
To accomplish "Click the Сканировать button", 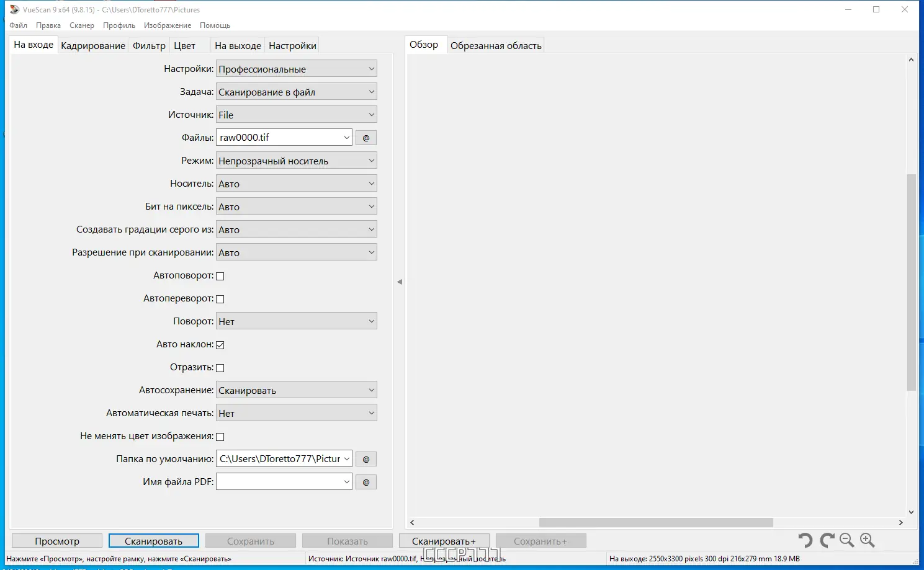I will coord(154,541).
